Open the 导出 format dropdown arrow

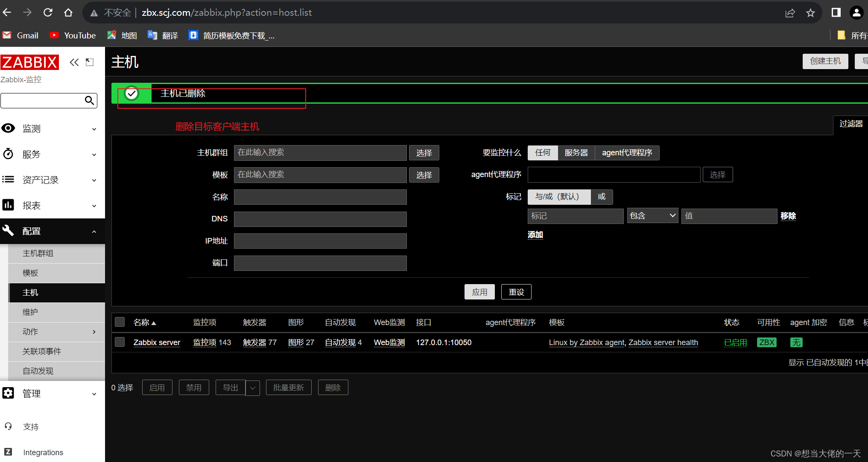(x=252, y=388)
